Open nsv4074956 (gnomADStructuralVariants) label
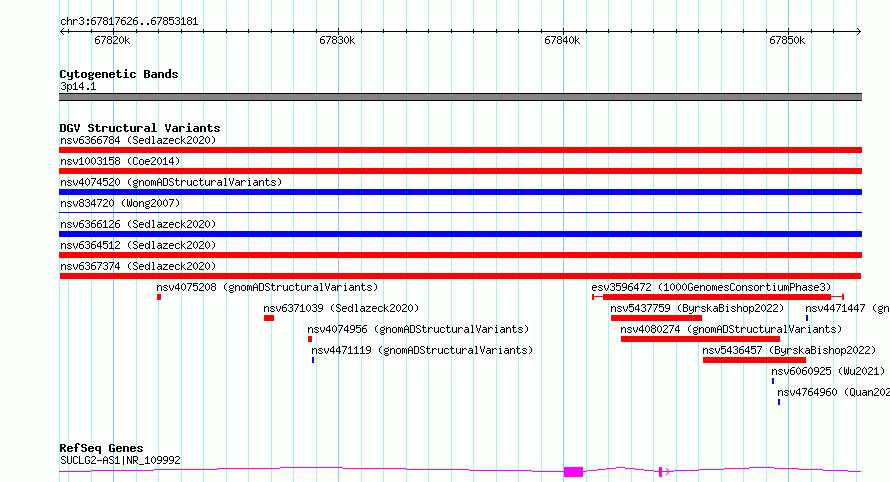 [418, 329]
